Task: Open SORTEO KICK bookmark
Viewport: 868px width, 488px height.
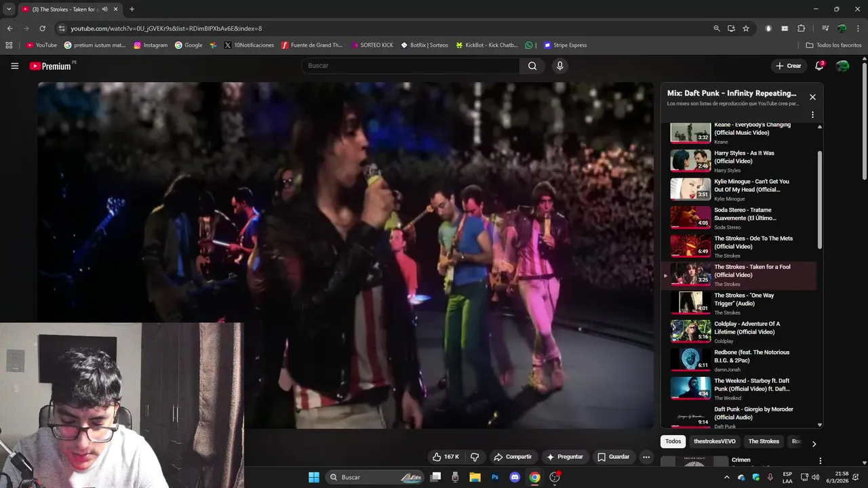Action: point(372,45)
